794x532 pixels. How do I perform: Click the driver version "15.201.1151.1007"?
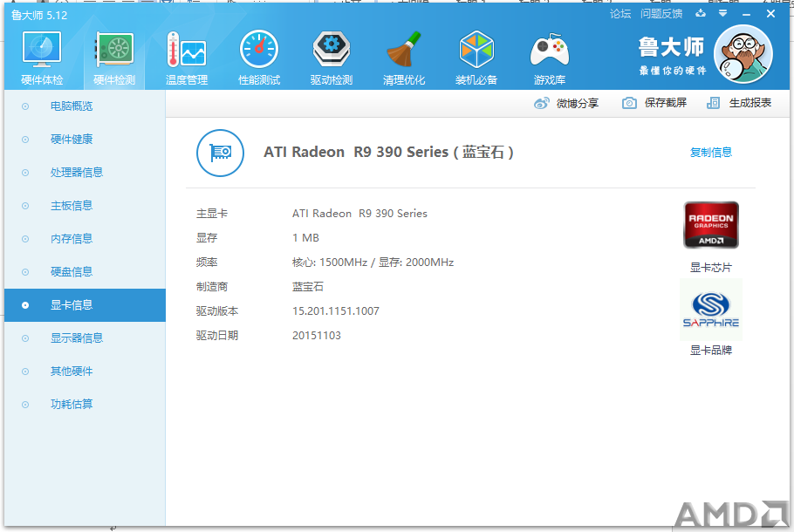coord(336,311)
